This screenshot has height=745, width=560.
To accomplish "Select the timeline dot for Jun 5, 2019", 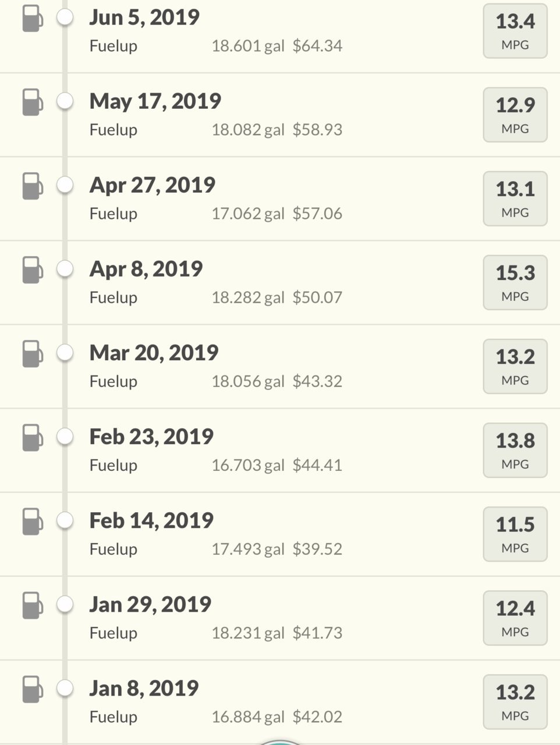I will coord(65,17).
